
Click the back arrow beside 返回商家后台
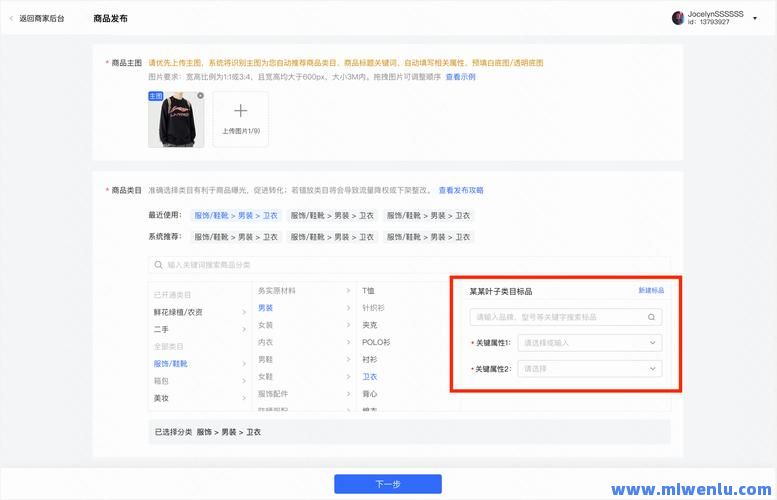coord(11,18)
